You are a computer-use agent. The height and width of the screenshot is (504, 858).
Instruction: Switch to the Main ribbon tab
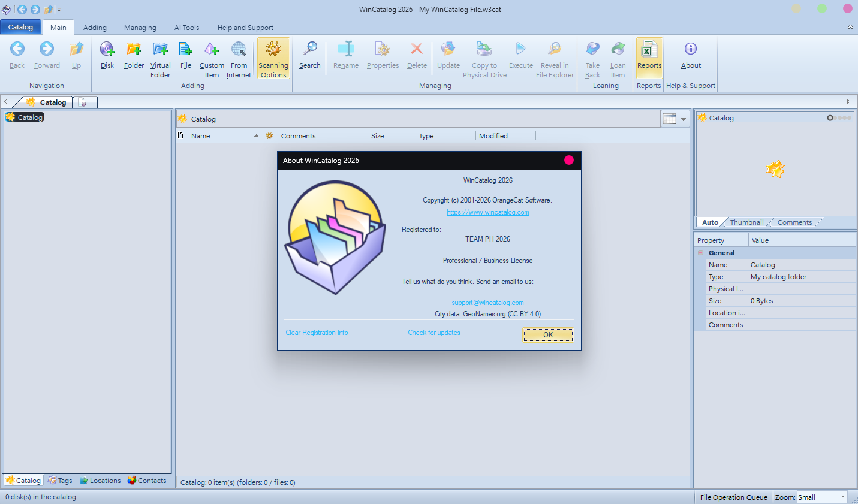click(x=58, y=28)
